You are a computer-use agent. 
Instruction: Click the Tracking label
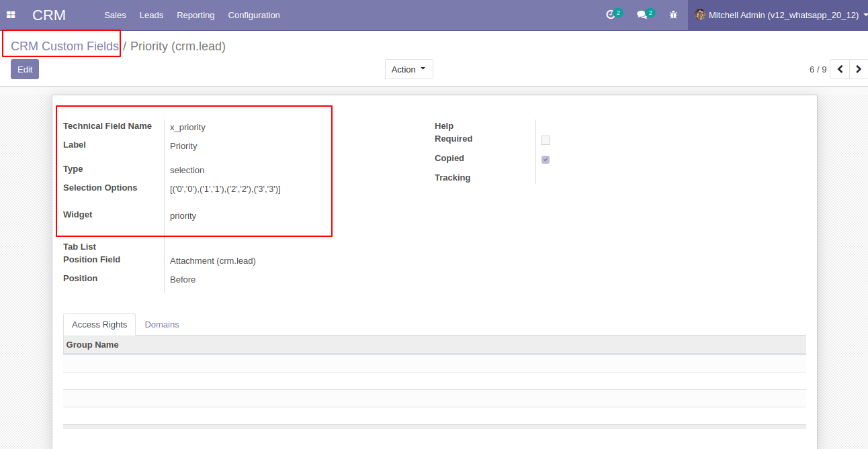(x=452, y=177)
